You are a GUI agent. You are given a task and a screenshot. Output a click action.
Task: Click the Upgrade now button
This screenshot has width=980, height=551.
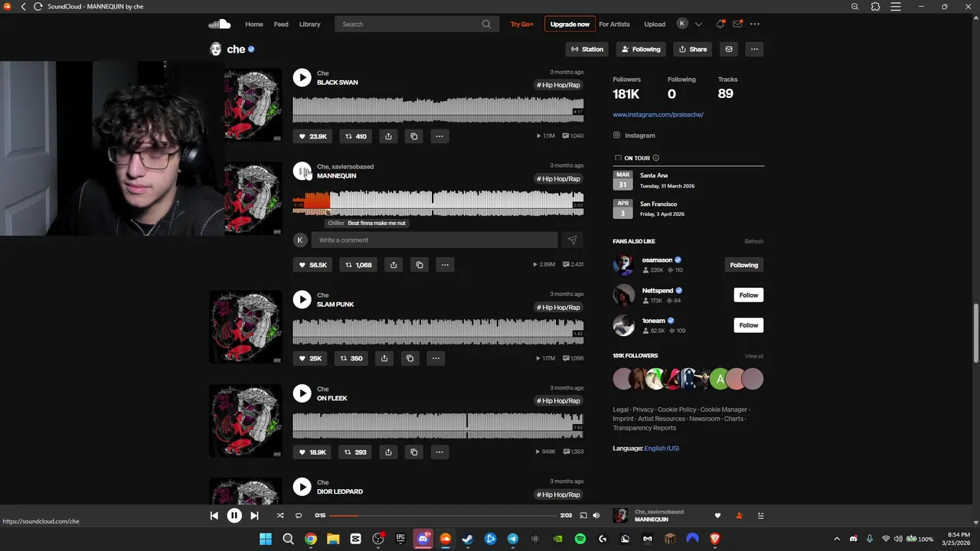570,24
